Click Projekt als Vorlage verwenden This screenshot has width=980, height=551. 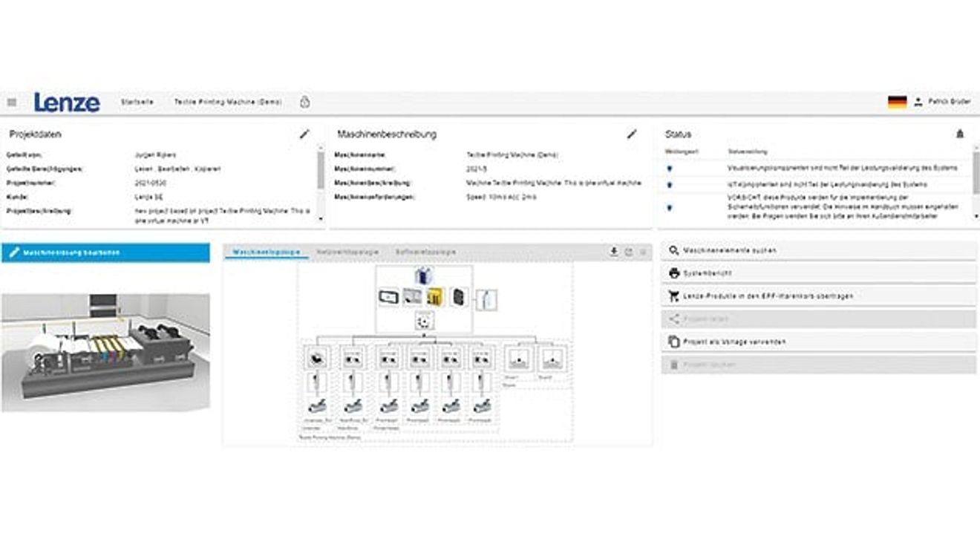(819, 342)
